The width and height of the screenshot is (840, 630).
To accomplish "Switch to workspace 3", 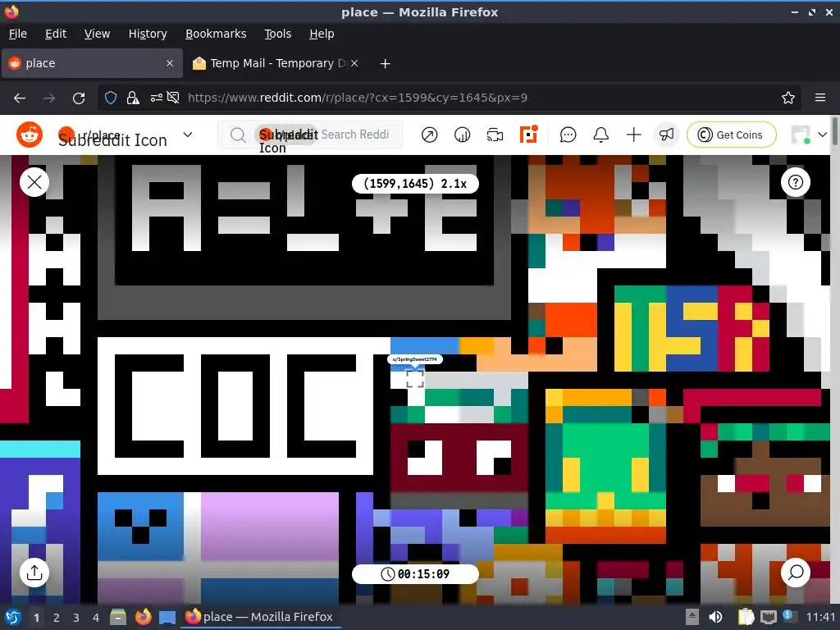I will pos(76,618).
